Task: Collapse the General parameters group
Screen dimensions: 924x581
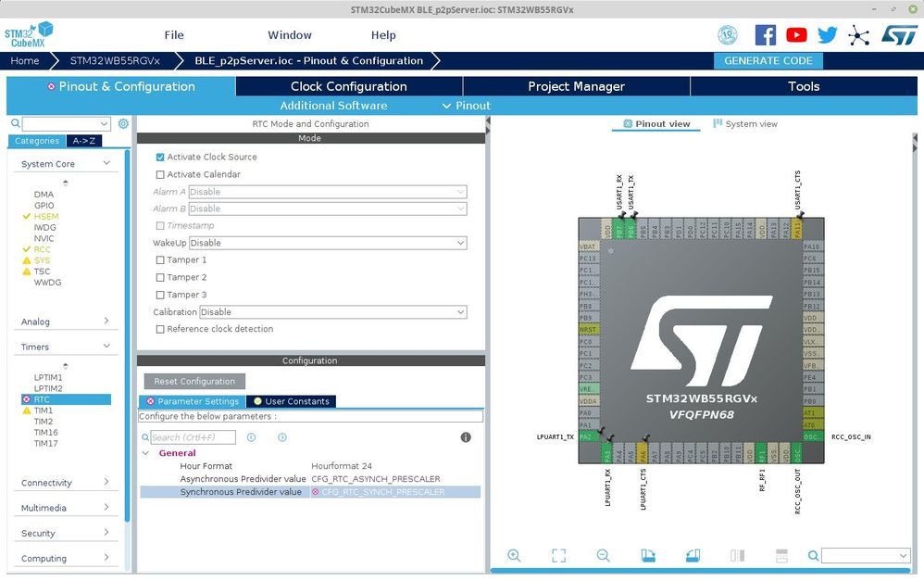Action: (x=145, y=453)
